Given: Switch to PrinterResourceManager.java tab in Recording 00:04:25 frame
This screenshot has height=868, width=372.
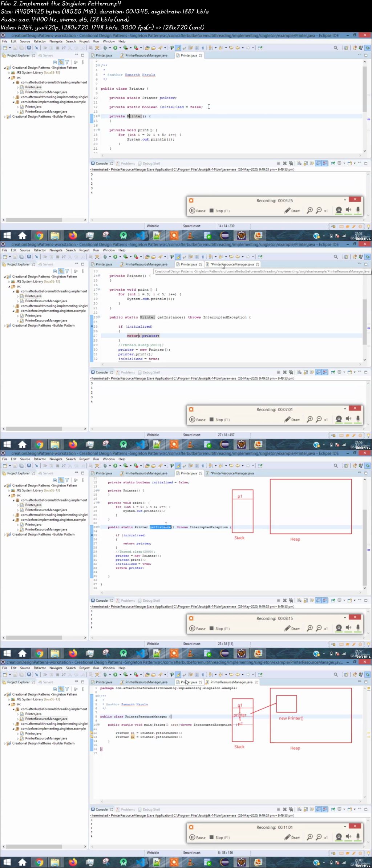Looking at the screenshot, I should coord(144,56).
